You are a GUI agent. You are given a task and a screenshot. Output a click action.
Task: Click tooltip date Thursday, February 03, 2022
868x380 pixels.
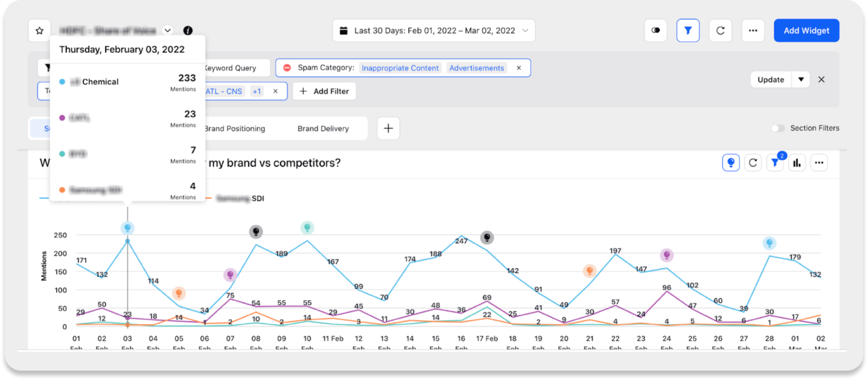click(x=122, y=50)
